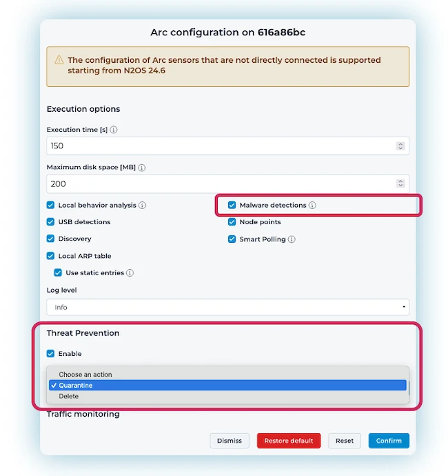Click the Execution time stepper arrows
Image resolution: width=448 pixels, height=476 pixels.
[x=400, y=146]
